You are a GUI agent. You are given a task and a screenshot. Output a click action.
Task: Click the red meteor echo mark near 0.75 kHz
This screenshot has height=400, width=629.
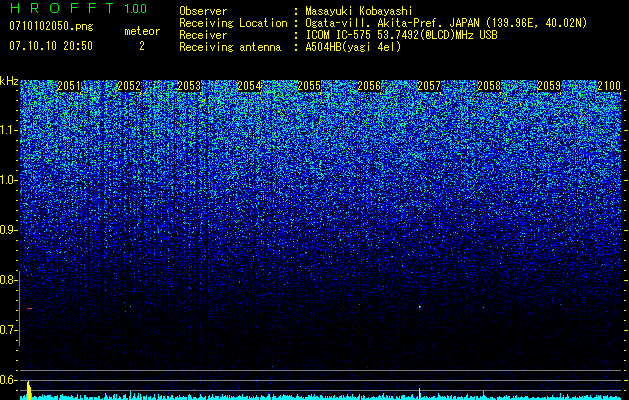[x=29, y=309]
